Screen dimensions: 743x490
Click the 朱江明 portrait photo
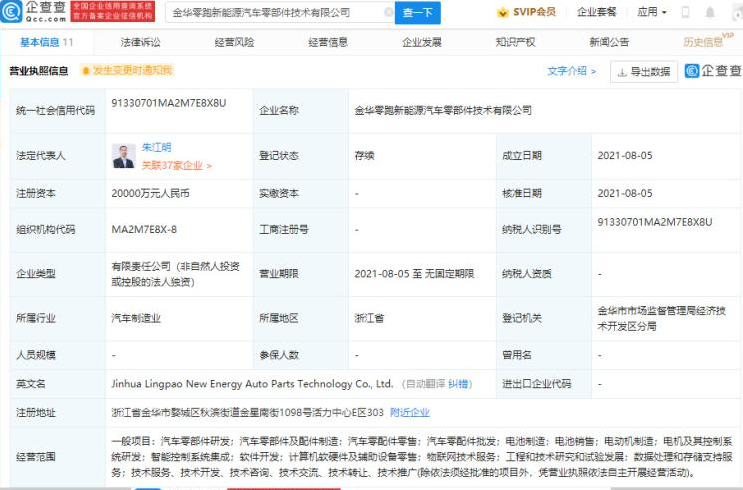click(x=123, y=155)
